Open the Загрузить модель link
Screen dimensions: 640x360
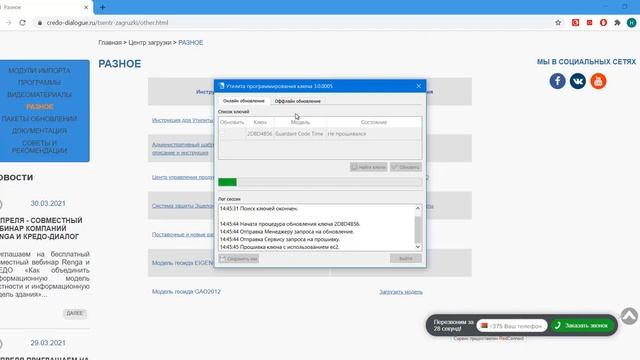pyautogui.click(x=401, y=292)
